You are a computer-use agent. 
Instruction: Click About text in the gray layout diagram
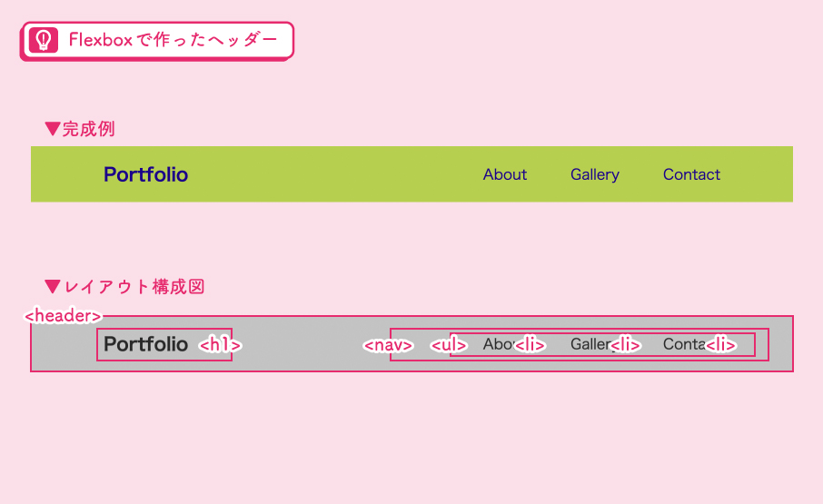click(496, 344)
